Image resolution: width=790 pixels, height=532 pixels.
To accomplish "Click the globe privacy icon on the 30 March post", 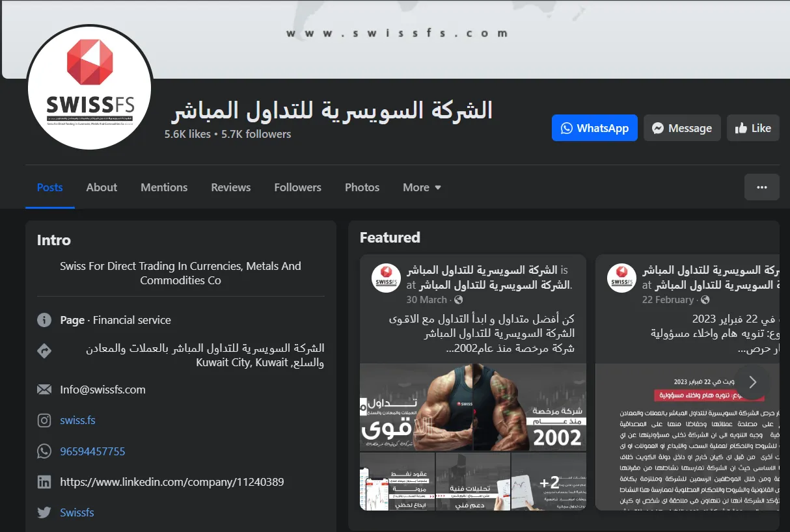I will tap(459, 300).
